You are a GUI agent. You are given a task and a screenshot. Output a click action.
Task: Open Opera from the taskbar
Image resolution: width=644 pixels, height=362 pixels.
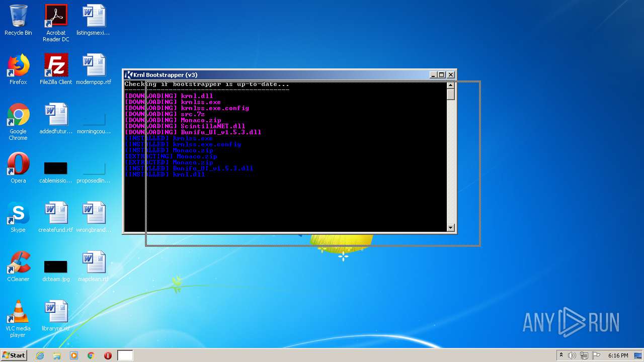point(108,355)
